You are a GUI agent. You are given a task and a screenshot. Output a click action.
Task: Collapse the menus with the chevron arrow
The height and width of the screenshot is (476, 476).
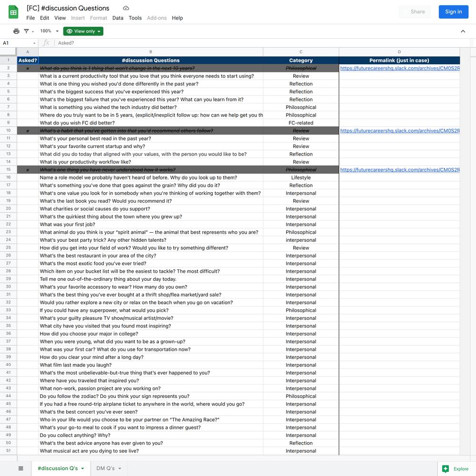(x=463, y=31)
